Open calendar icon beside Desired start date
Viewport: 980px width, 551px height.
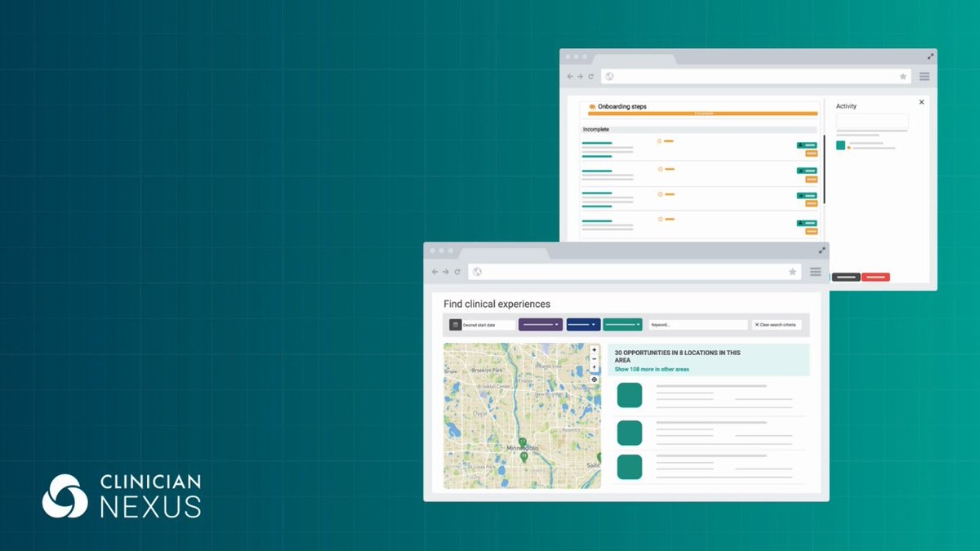456,325
